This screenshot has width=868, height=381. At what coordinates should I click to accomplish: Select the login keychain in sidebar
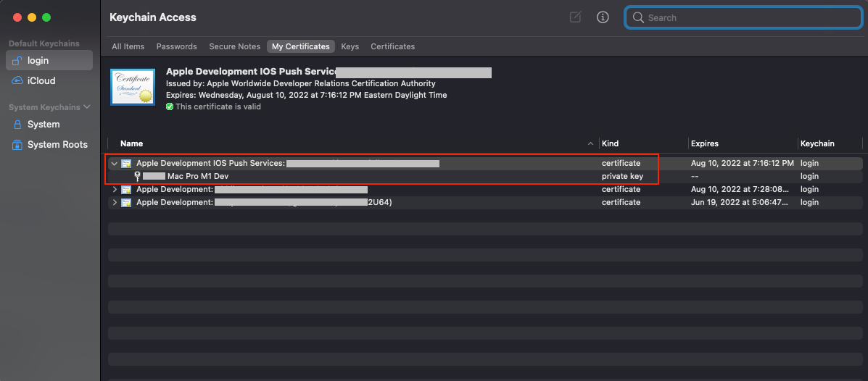49,60
